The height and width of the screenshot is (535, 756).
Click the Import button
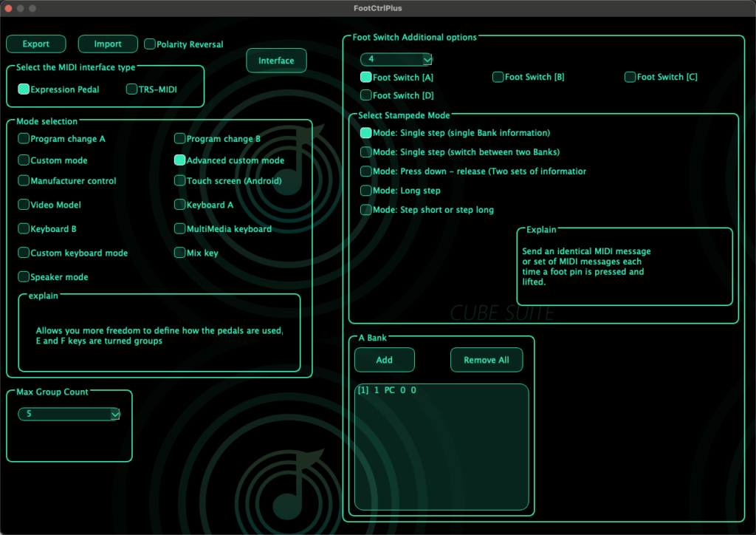click(108, 44)
